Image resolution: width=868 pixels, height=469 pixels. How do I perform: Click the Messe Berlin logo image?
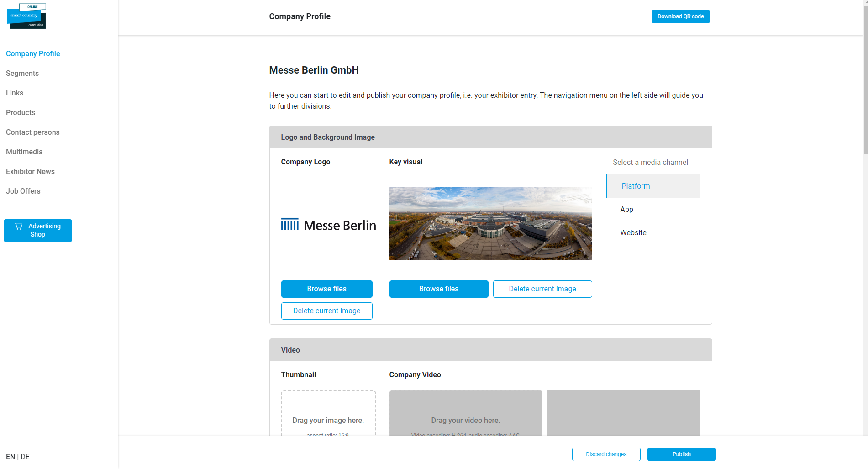tap(329, 225)
